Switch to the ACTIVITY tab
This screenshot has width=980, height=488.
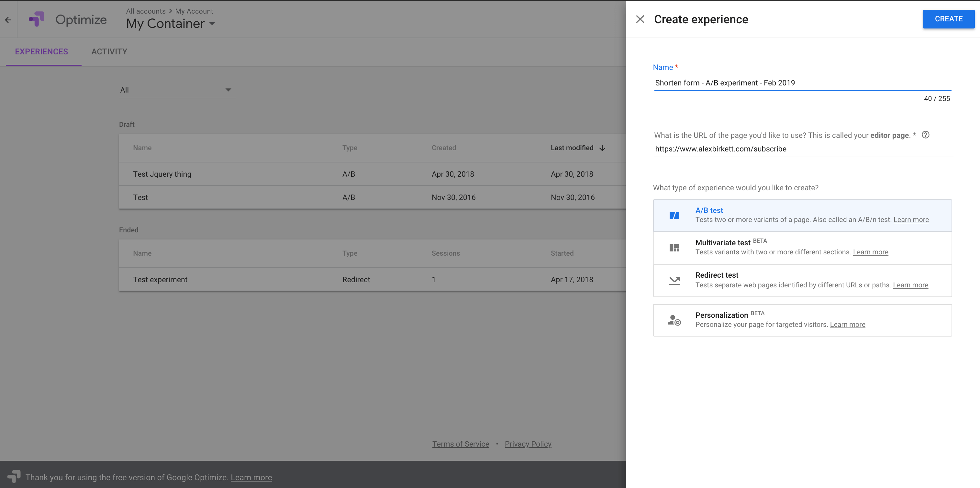109,51
